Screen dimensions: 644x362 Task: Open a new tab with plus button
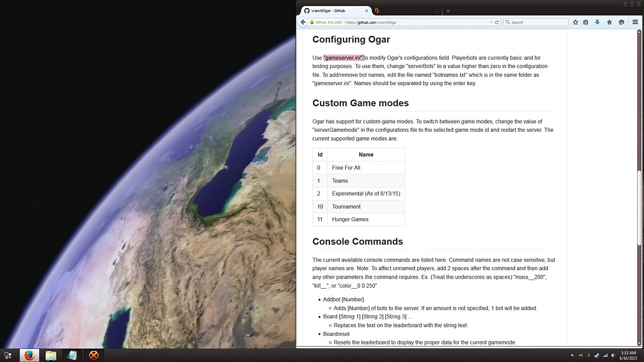(x=448, y=11)
